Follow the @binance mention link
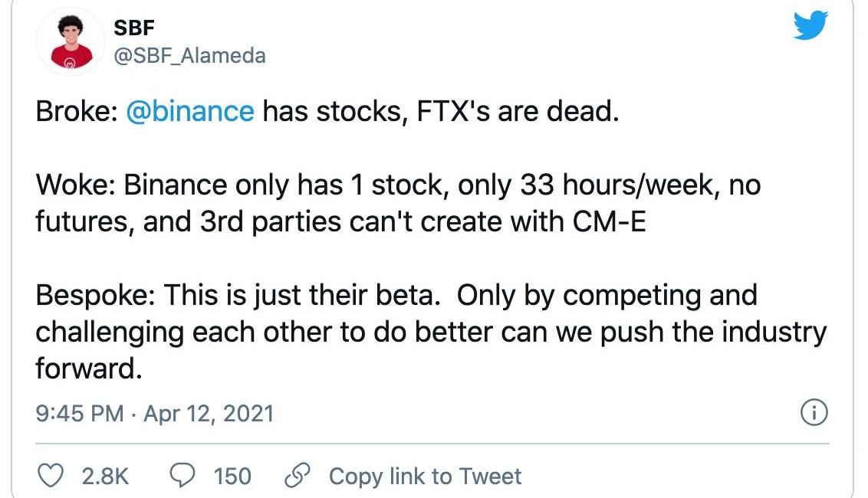The height and width of the screenshot is (498, 868). (190, 110)
